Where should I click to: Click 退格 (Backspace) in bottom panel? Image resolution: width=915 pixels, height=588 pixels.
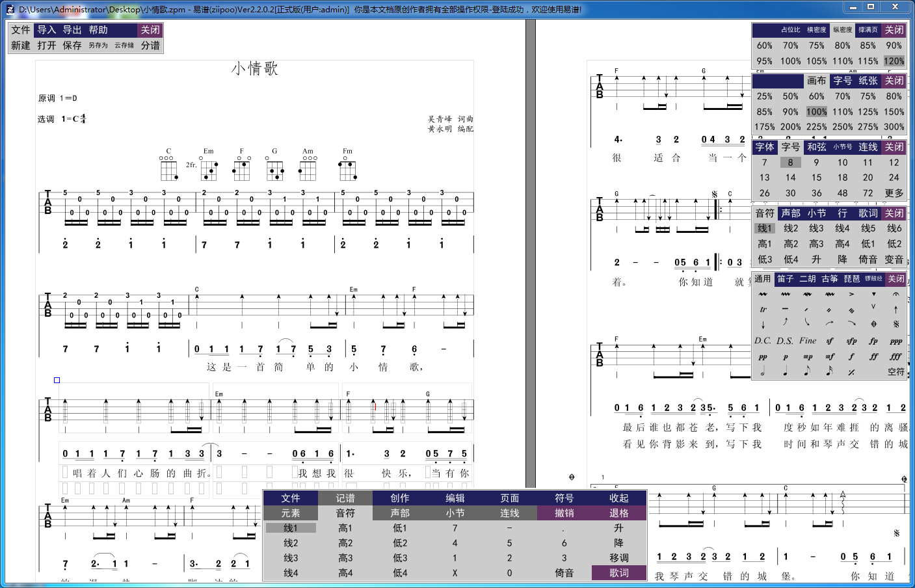tap(619, 513)
